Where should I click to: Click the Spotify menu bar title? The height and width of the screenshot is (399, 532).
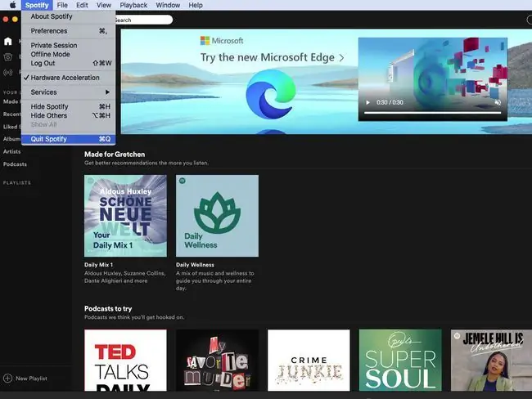pos(37,5)
